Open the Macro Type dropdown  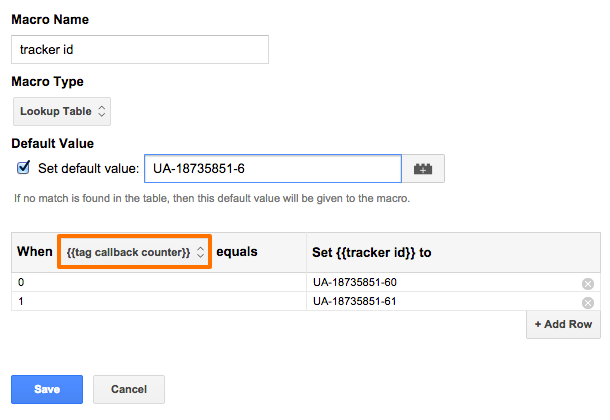[62, 111]
